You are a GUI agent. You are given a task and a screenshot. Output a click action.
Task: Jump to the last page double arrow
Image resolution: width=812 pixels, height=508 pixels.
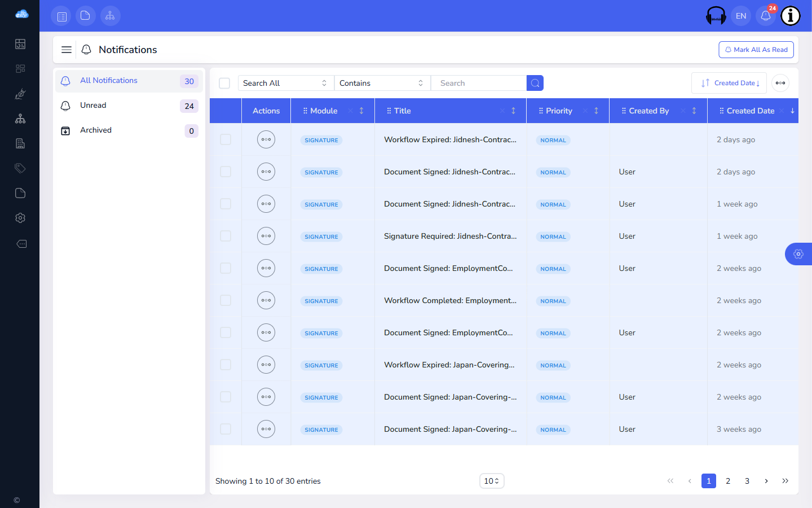click(x=785, y=481)
